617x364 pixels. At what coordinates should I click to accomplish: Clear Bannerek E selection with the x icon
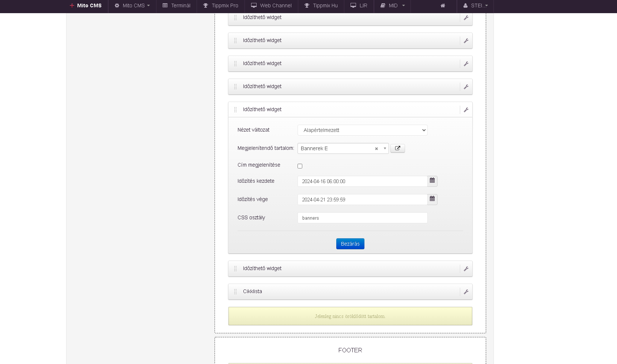coord(376,149)
